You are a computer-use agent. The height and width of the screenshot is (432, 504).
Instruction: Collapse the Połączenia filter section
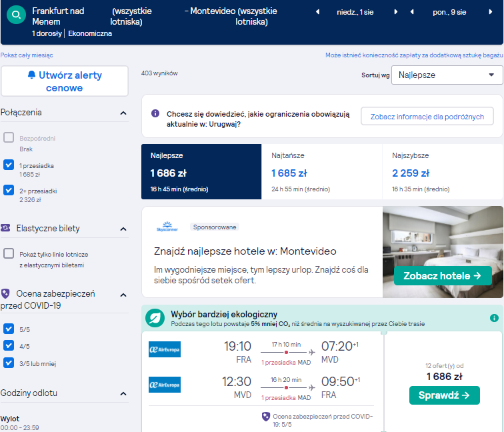tap(123, 113)
